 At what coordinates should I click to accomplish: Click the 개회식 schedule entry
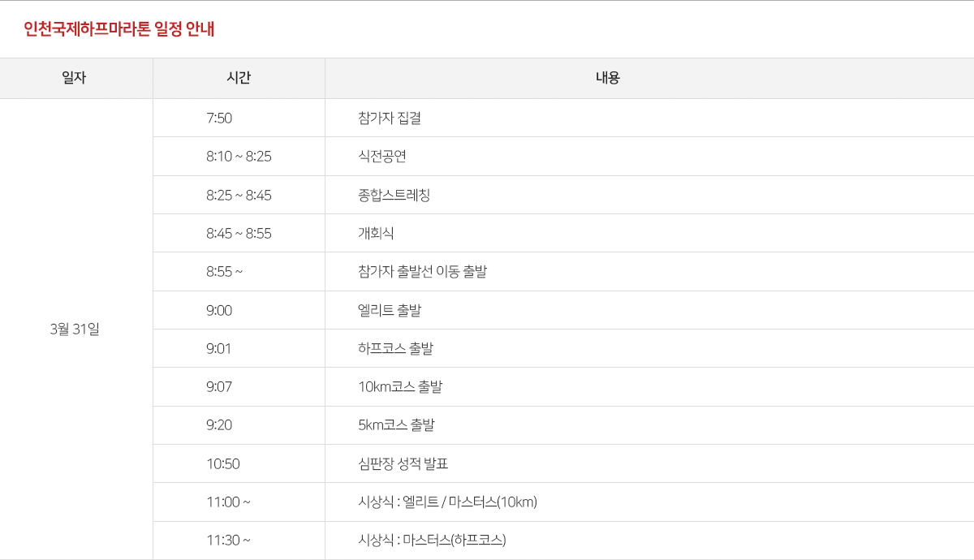tap(376, 233)
